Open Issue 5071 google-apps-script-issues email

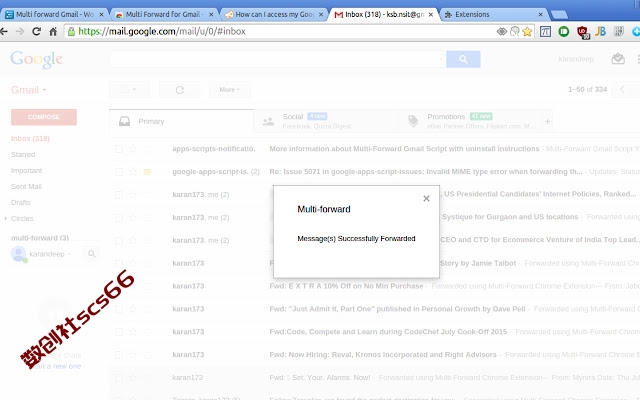pyautogui.click(x=426, y=172)
